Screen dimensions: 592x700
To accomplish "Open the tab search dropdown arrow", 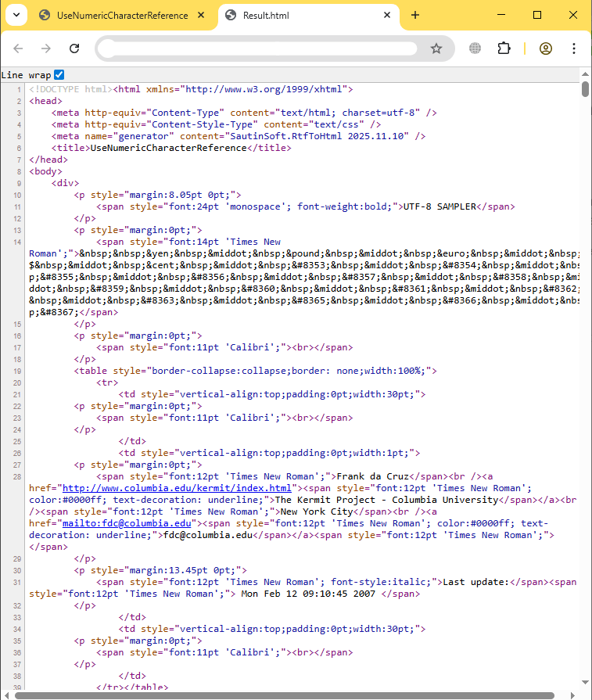I will coord(16,15).
